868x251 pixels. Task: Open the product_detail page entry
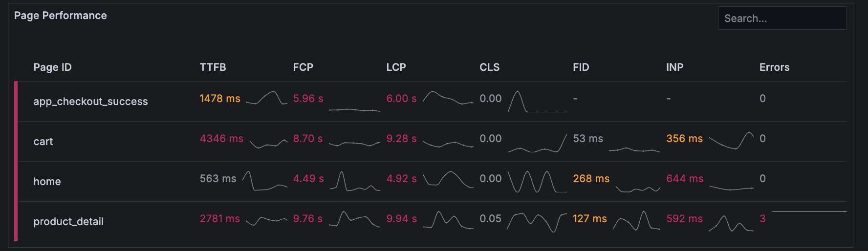[68, 222]
